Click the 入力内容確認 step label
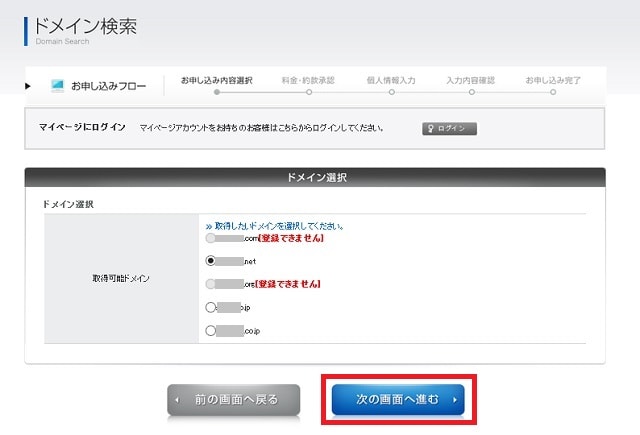This screenshot has height=435, width=640. [x=471, y=79]
